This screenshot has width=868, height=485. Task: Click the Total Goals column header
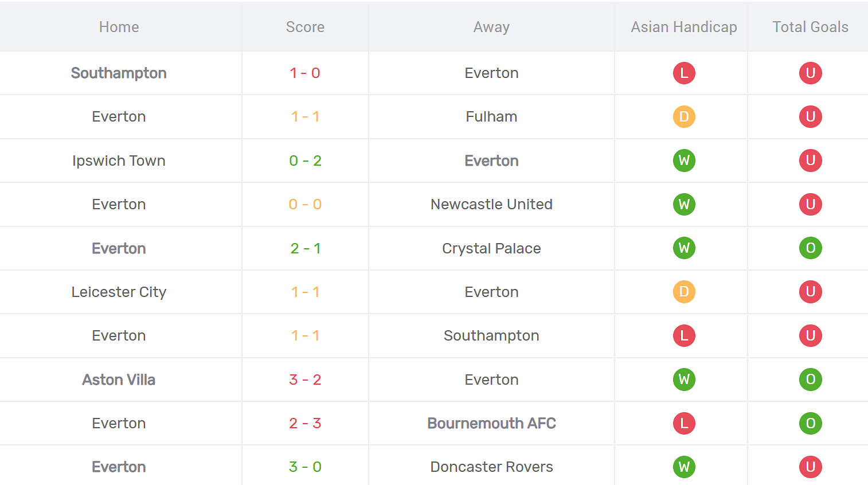(x=810, y=27)
